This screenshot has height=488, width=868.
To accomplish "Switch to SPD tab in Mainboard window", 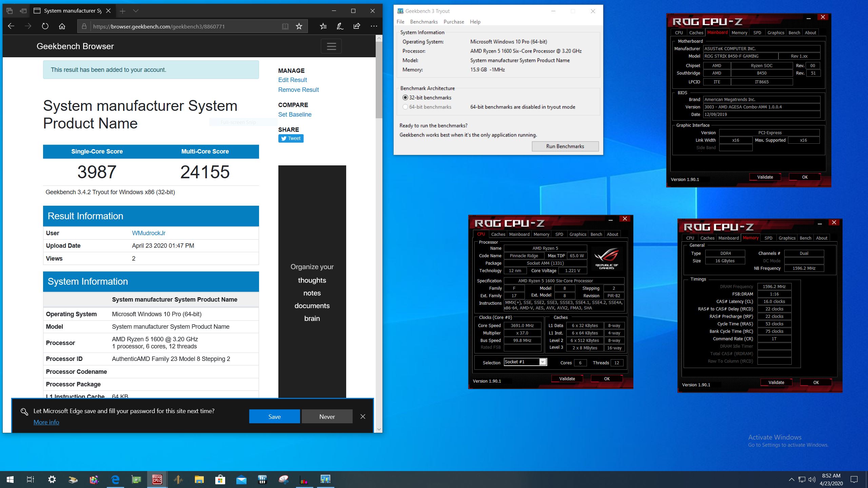I will coord(757,33).
